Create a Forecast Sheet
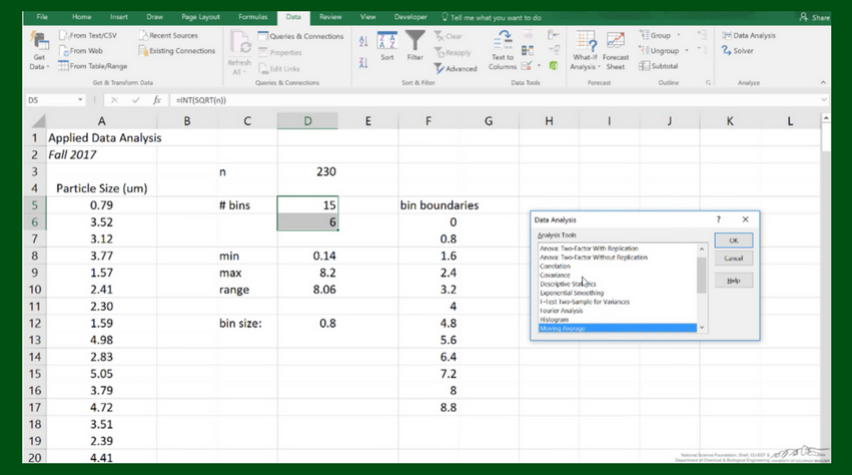The height and width of the screenshot is (475, 852). point(616,51)
